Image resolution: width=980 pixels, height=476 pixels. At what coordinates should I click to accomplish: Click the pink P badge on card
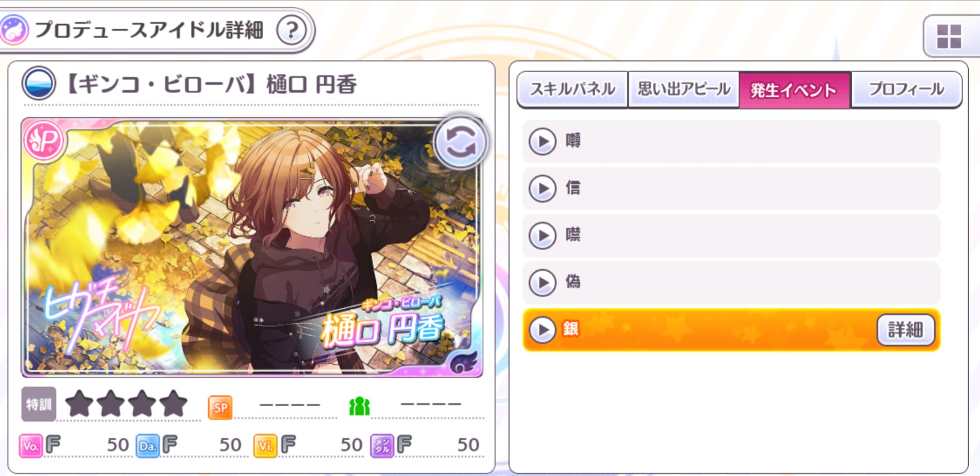pyautogui.click(x=44, y=141)
